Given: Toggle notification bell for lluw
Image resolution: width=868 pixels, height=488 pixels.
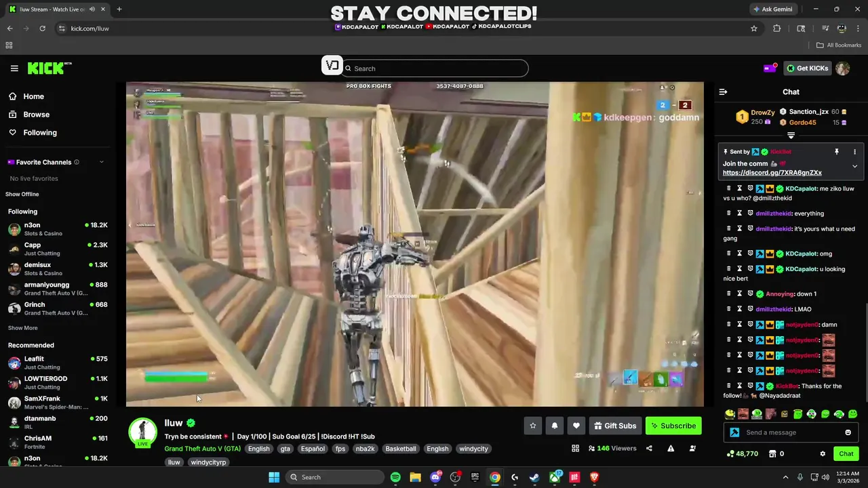Looking at the screenshot, I should (555, 426).
